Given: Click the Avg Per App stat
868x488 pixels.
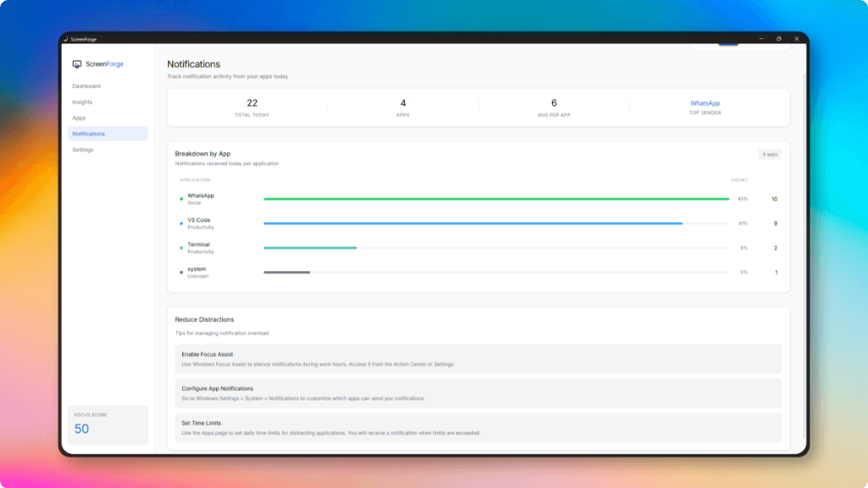Looking at the screenshot, I should click(554, 107).
